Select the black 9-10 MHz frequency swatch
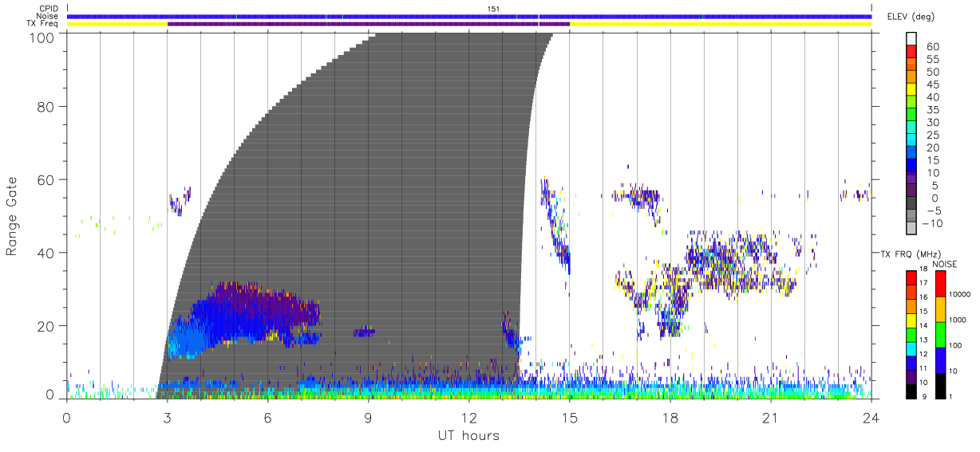980x452 pixels. point(911,391)
